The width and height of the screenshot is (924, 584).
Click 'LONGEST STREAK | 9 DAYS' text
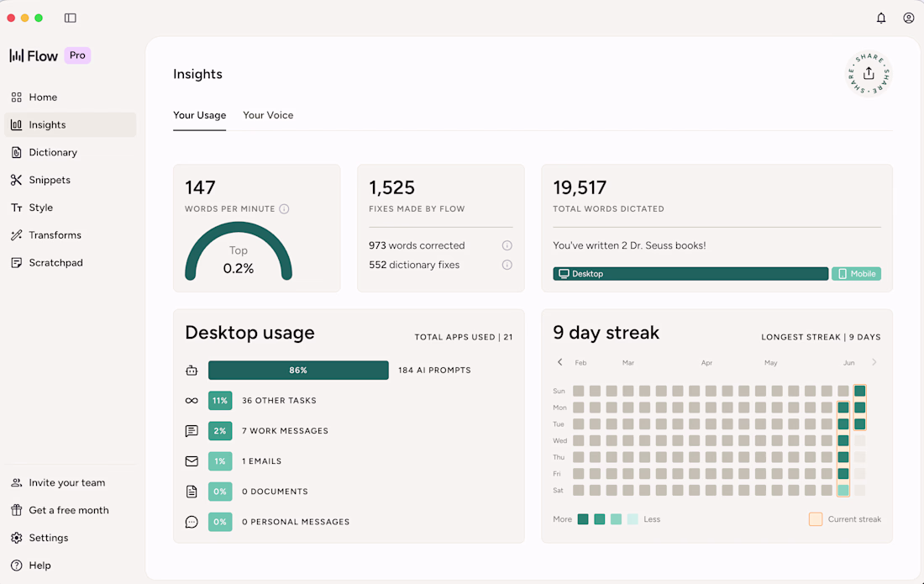[x=821, y=337]
